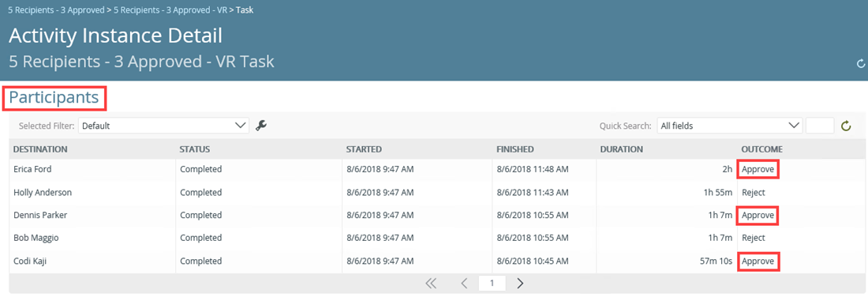Open the 5 Recipients - 3 Approved - VR breadcrumb

(x=170, y=10)
